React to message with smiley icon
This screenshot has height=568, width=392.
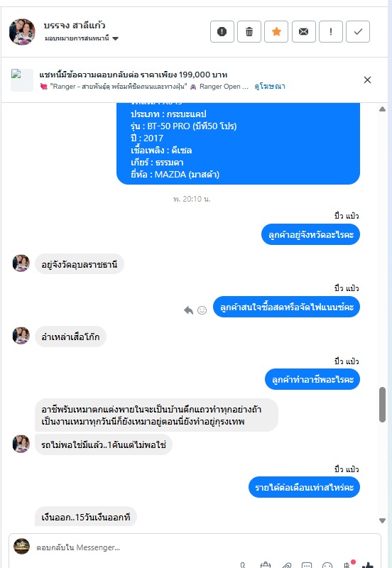coord(202,310)
